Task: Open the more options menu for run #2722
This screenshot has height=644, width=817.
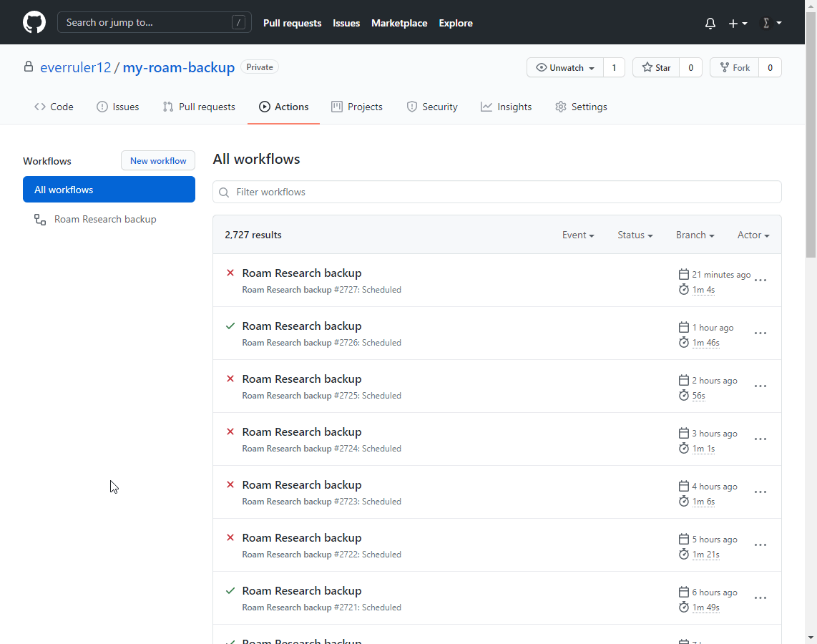Action: click(x=760, y=545)
